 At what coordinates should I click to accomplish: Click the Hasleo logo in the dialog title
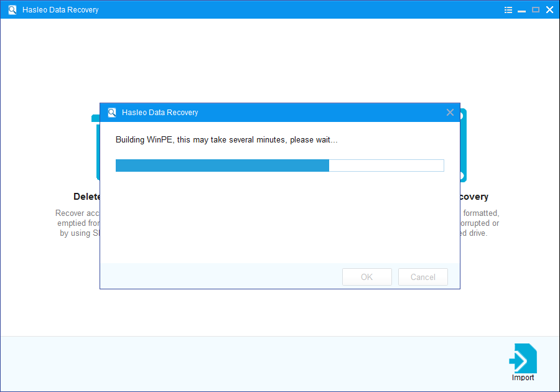pyautogui.click(x=112, y=113)
